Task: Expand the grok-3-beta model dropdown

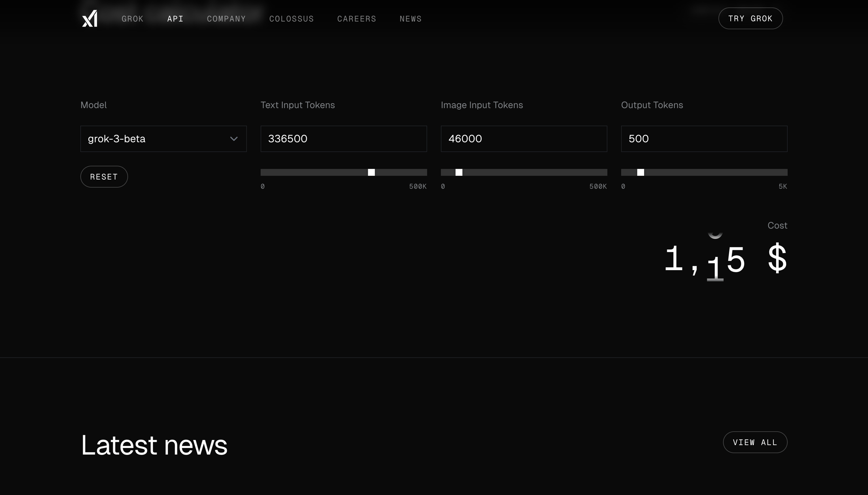Action: pos(163,139)
